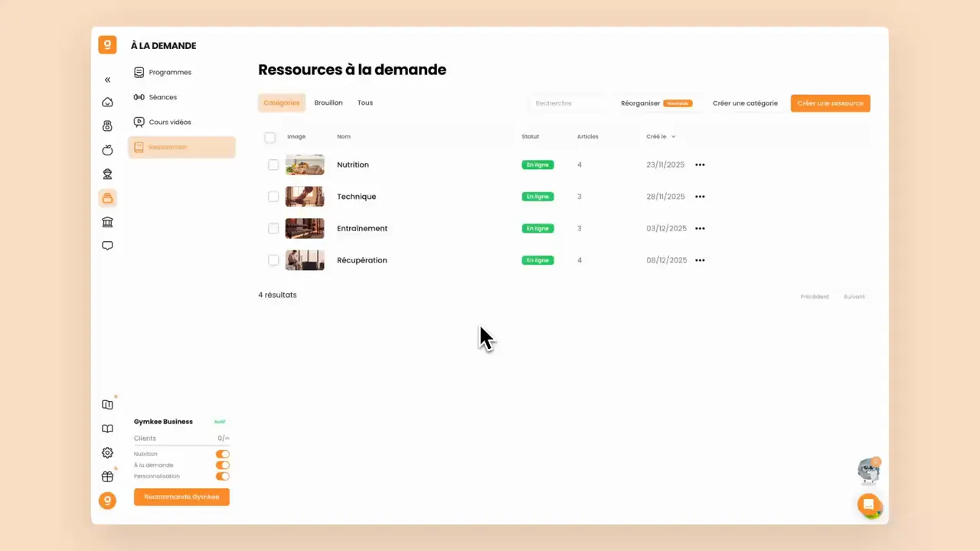The width and height of the screenshot is (980, 551).
Task: Open more options for Récupération row
Action: 700,260
